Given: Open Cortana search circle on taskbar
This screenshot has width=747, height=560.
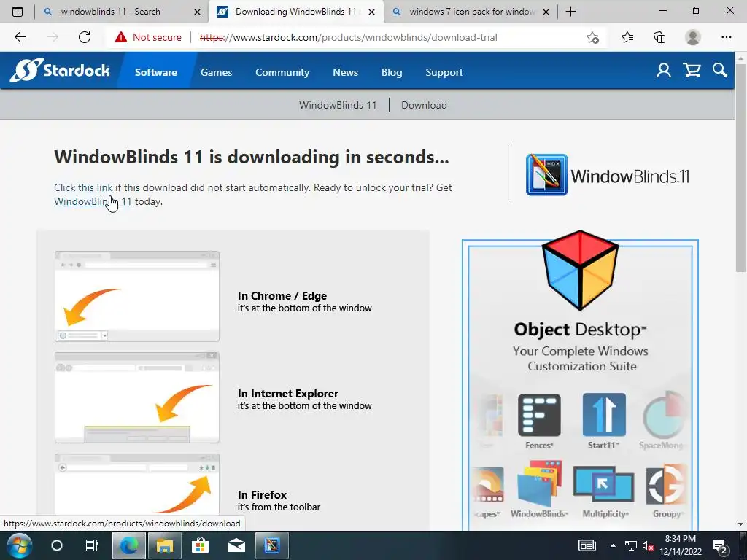Looking at the screenshot, I should pos(57,545).
